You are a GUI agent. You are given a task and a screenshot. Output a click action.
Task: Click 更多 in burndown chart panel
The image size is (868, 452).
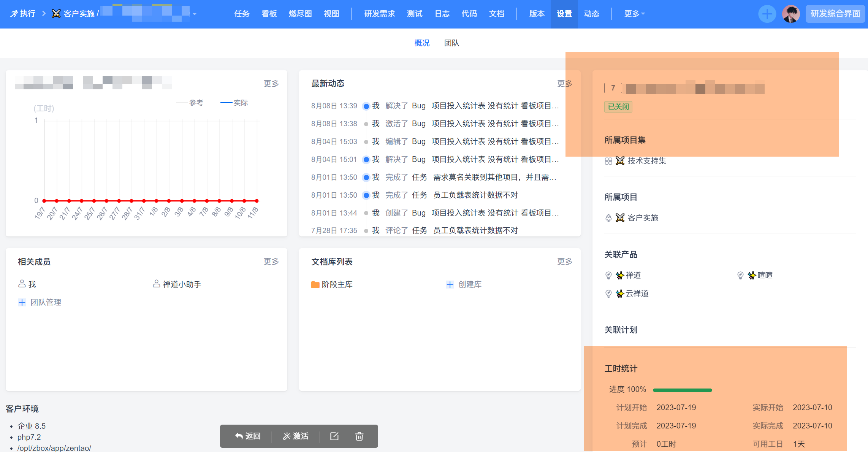(x=271, y=84)
